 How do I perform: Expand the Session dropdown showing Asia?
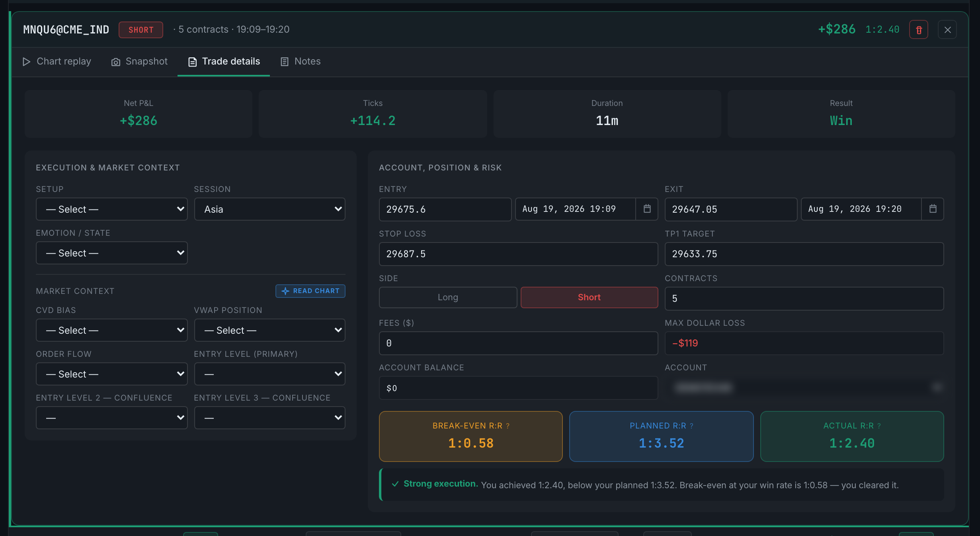click(x=269, y=209)
